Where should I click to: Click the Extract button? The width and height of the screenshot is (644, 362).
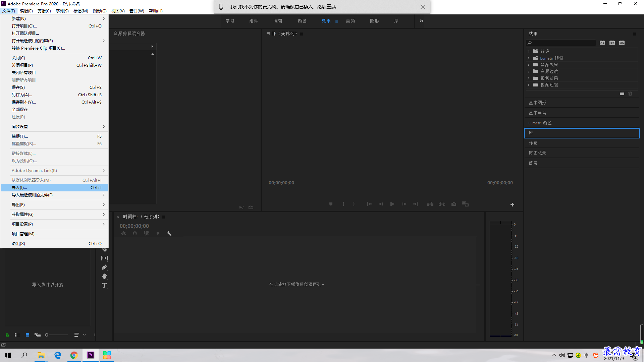[442, 204]
